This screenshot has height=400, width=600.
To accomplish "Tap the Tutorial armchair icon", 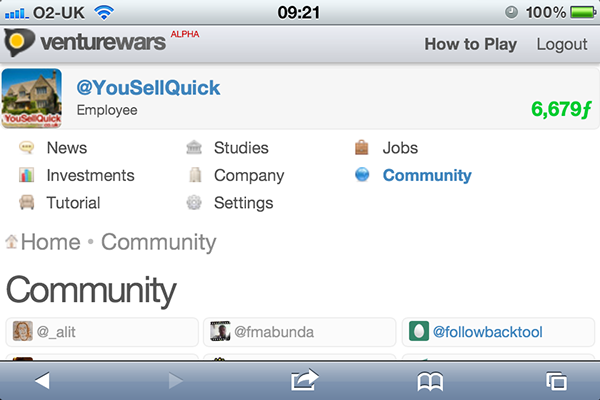I will coord(26,202).
